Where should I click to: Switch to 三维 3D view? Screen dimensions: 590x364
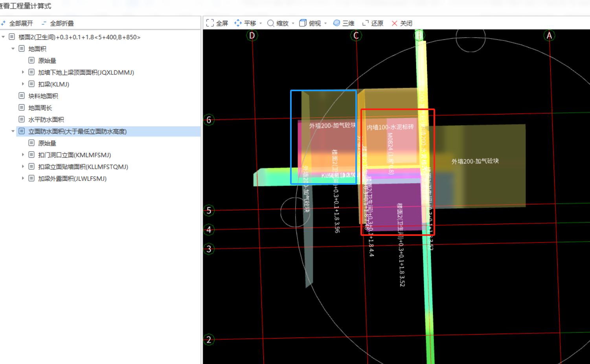point(344,23)
